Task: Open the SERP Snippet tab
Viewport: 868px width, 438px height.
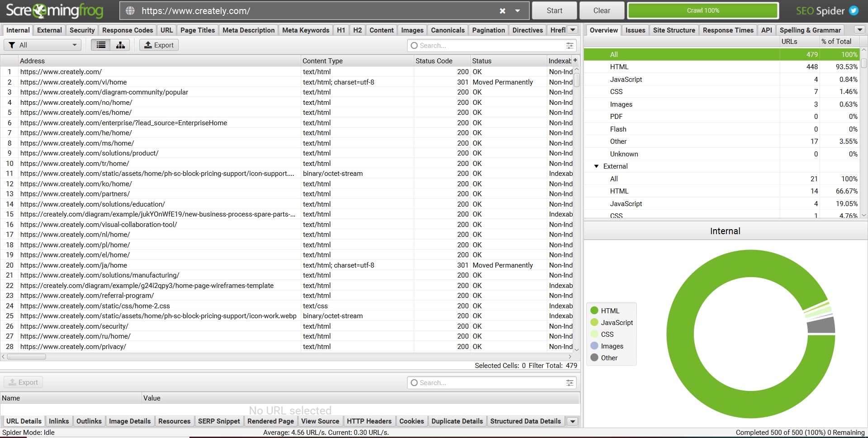Action: [219, 421]
